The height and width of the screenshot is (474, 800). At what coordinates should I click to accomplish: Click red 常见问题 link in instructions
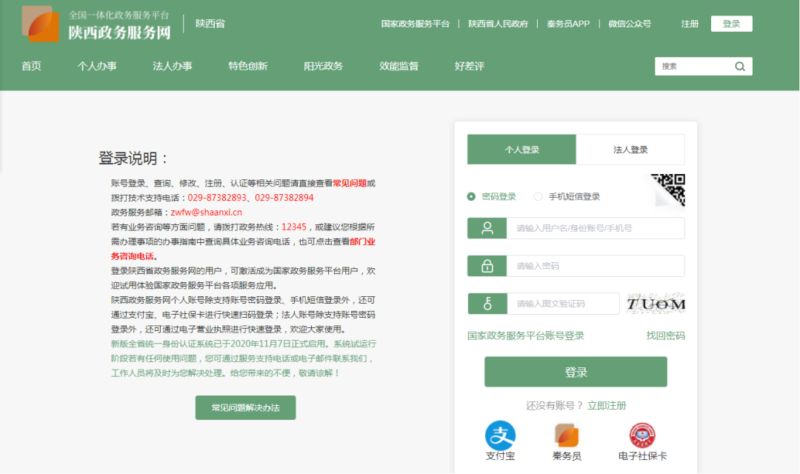[349, 183]
